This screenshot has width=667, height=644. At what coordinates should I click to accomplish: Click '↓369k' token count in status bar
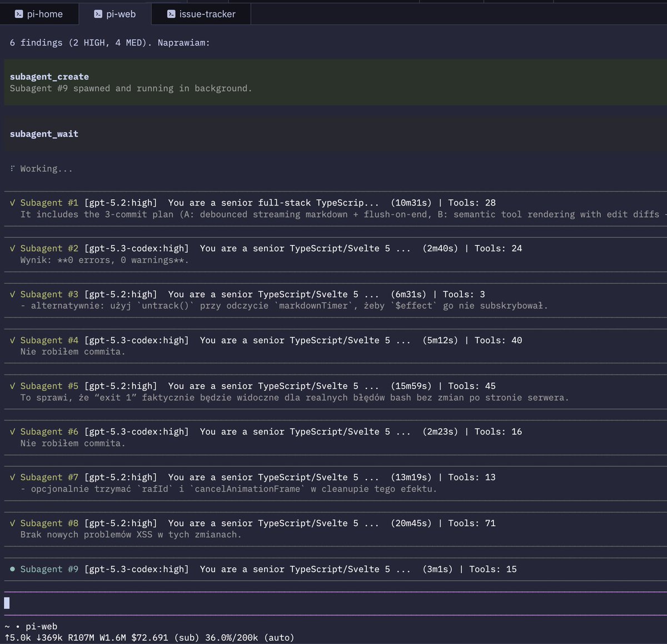click(49, 638)
